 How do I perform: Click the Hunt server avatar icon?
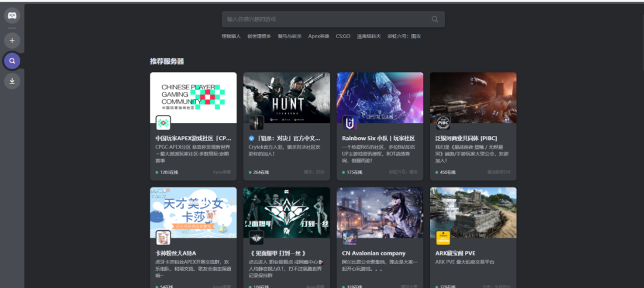(256, 123)
